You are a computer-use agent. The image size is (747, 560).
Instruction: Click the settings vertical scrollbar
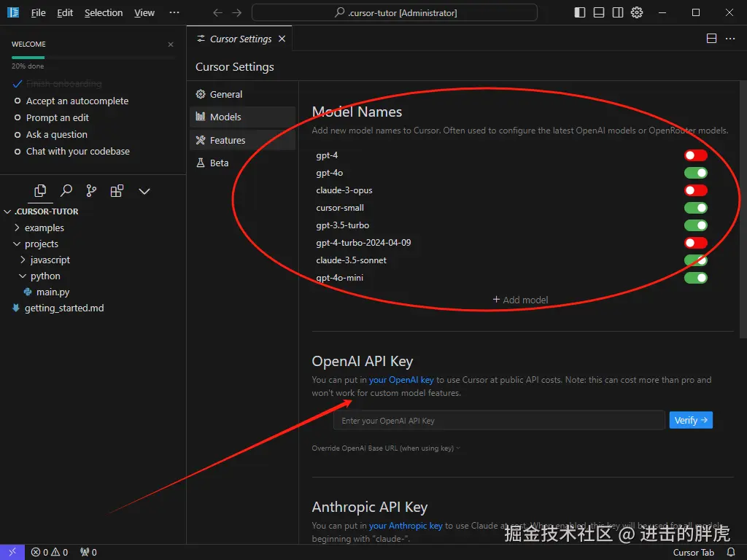(x=743, y=209)
